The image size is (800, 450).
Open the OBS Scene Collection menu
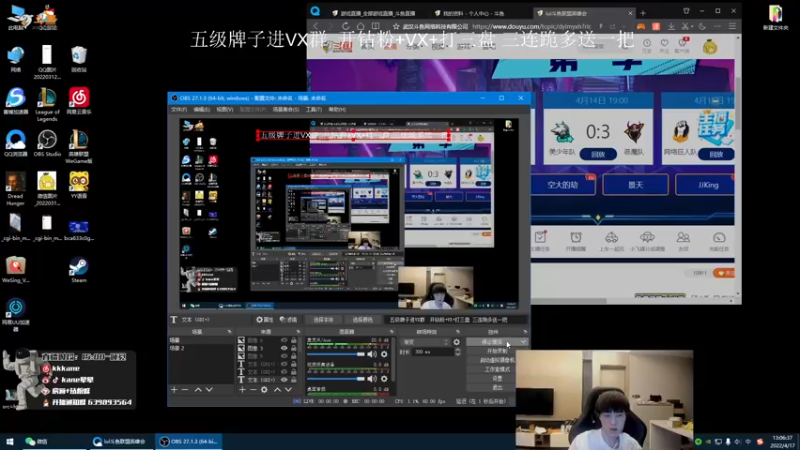[x=286, y=110]
